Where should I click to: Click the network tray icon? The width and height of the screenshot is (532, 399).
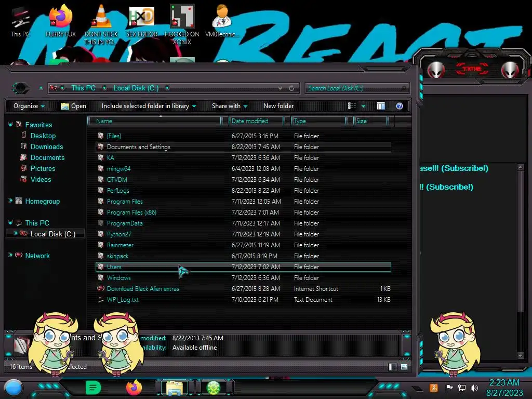[x=462, y=388]
